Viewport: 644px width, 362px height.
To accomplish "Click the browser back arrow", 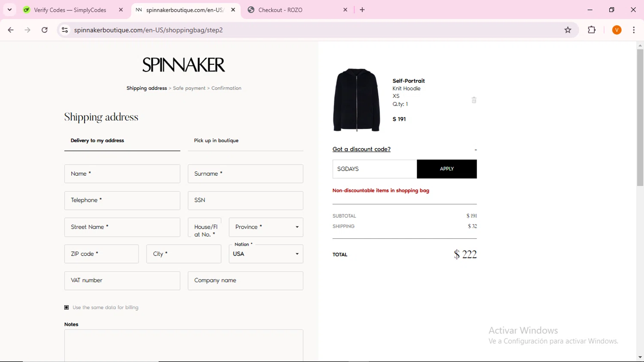I will (11, 30).
